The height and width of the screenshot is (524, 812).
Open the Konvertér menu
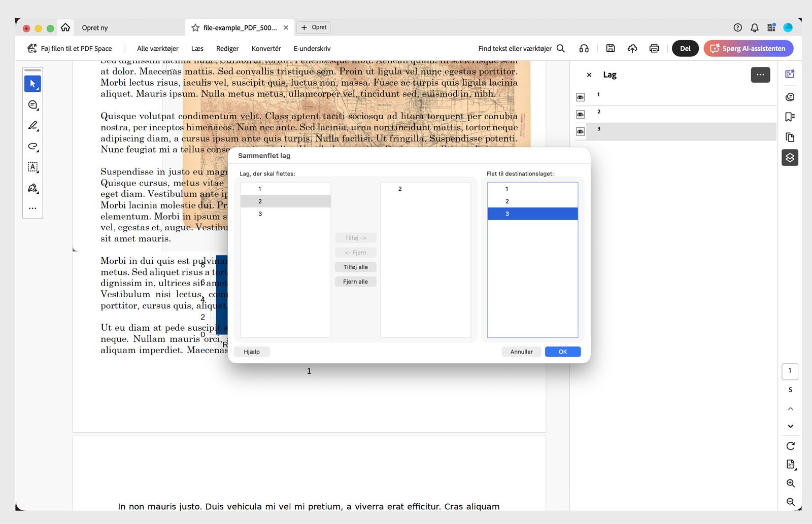[266, 49]
